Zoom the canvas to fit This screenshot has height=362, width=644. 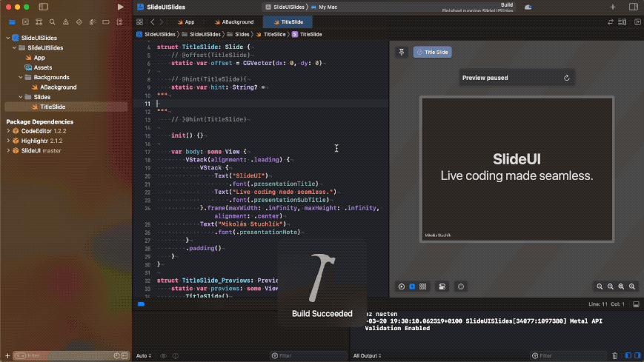pos(621,287)
